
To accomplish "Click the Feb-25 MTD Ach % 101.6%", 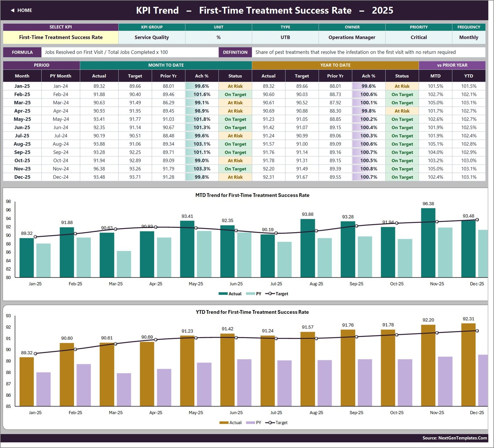I will [202, 94].
